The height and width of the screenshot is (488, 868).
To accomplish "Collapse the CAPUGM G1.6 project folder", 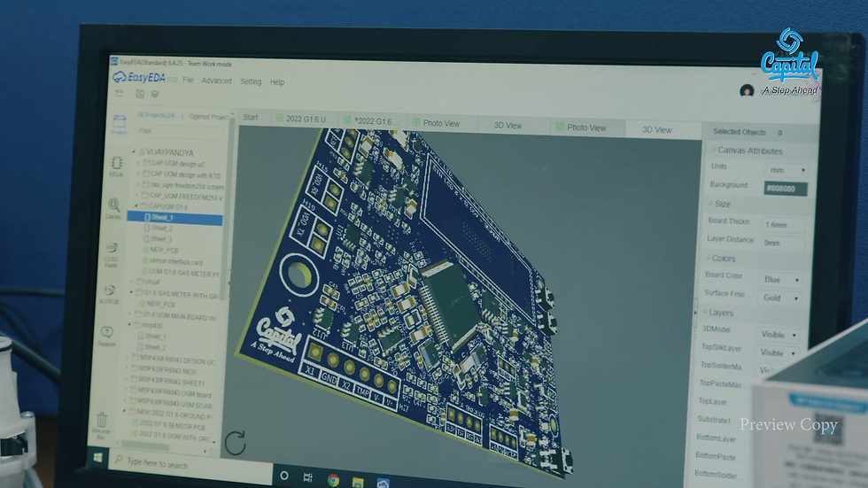I will [136, 205].
